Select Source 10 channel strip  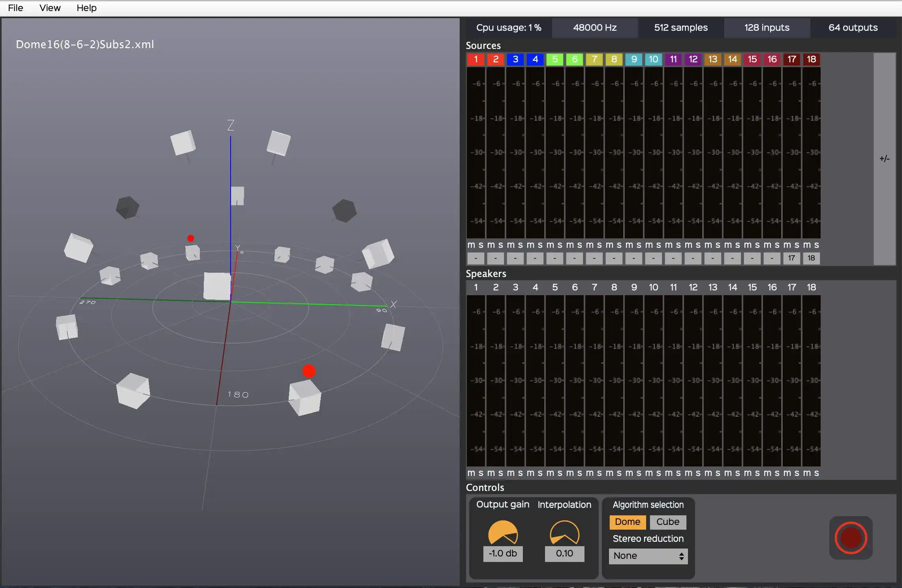pyautogui.click(x=653, y=58)
